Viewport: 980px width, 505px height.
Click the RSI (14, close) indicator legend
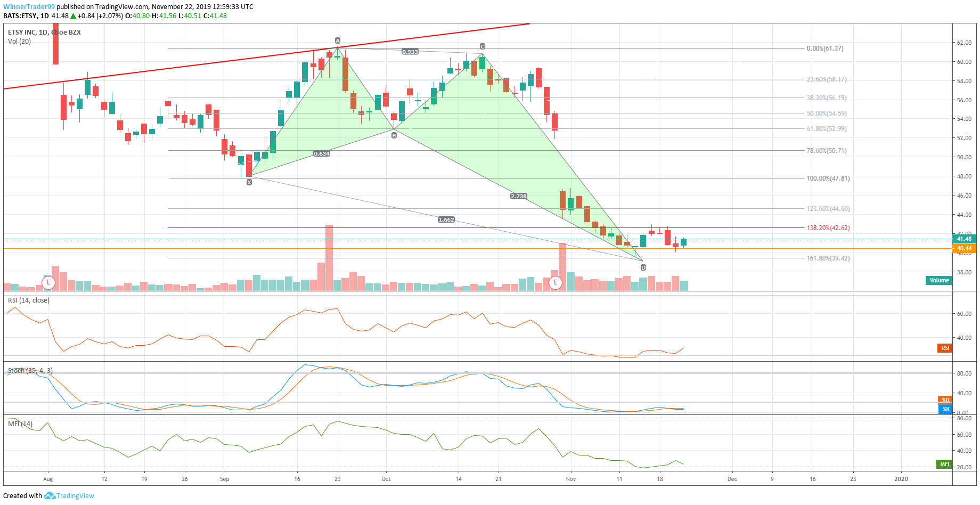coord(29,300)
